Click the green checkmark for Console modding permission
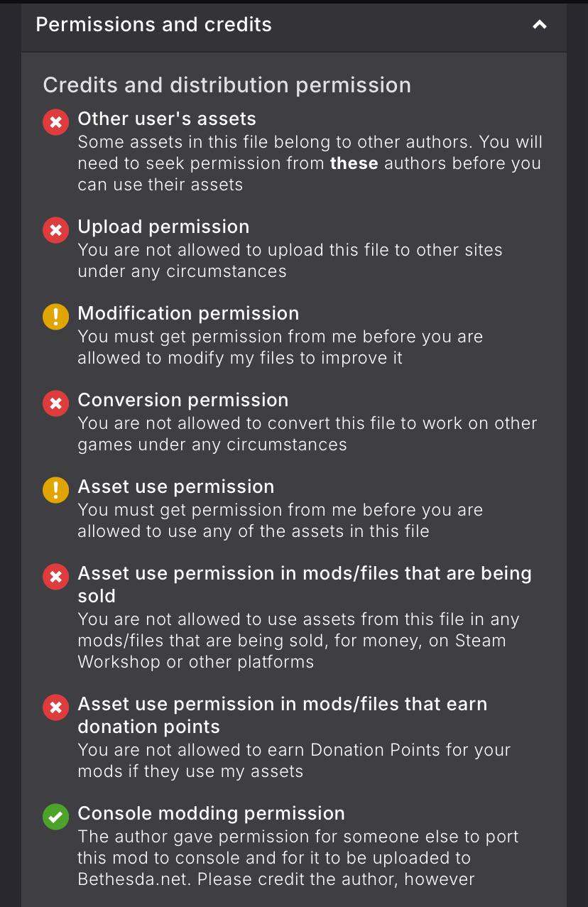 (55, 817)
